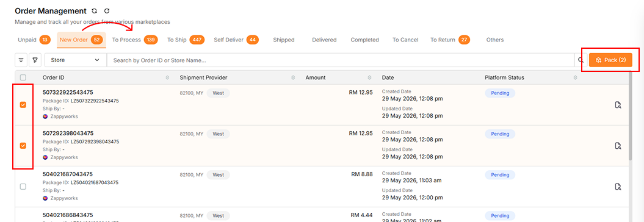The height and width of the screenshot is (222, 644).
Task: Click updated date 29 May 2026, 12:00 pm
Action: pyautogui.click(x=413, y=198)
